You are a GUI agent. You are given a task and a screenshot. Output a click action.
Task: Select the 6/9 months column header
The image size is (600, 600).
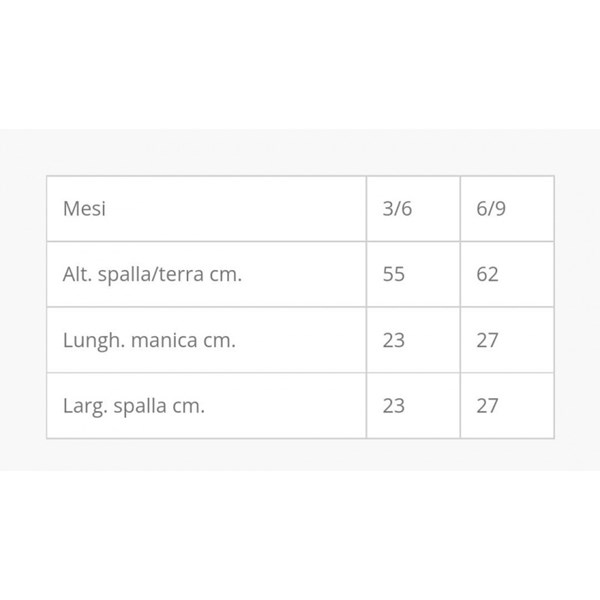488,210
